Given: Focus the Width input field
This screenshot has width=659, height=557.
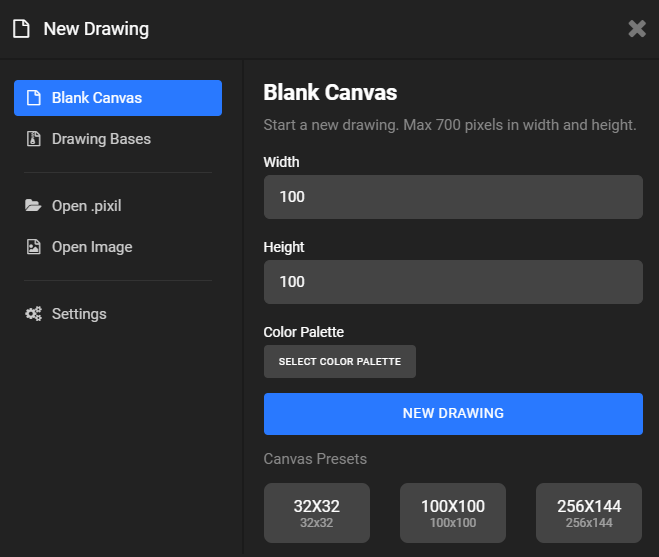Looking at the screenshot, I should [x=453, y=197].
